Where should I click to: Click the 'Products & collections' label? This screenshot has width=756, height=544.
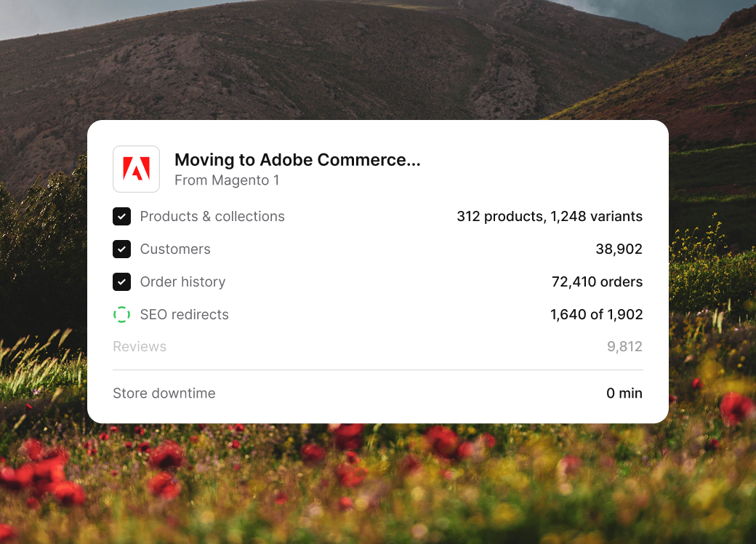click(x=212, y=217)
